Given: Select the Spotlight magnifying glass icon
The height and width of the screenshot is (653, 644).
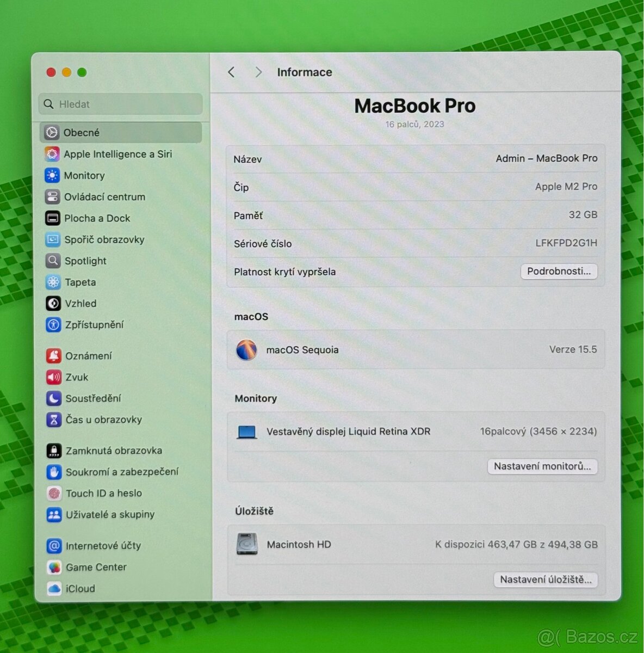Looking at the screenshot, I should (x=53, y=261).
